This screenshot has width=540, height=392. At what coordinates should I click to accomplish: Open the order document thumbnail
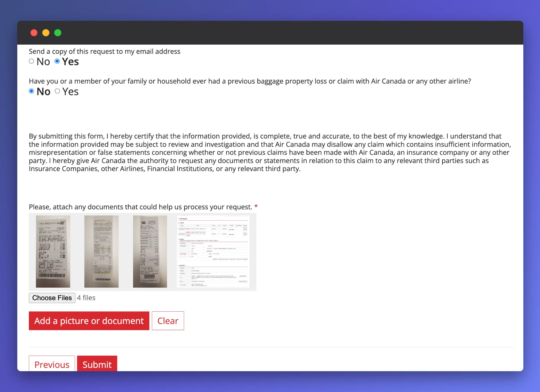click(213, 251)
